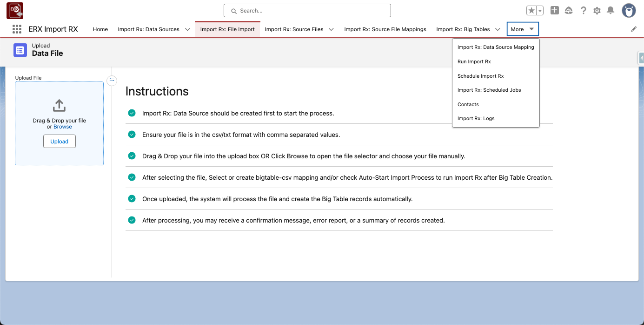Open the Setup gear icon

click(x=597, y=11)
